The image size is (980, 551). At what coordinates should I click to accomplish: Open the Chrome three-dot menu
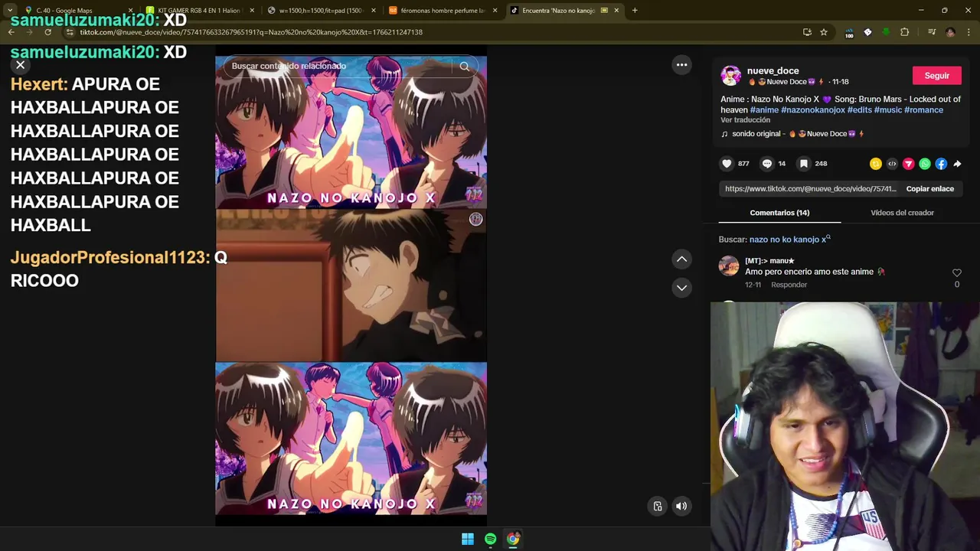tap(969, 32)
